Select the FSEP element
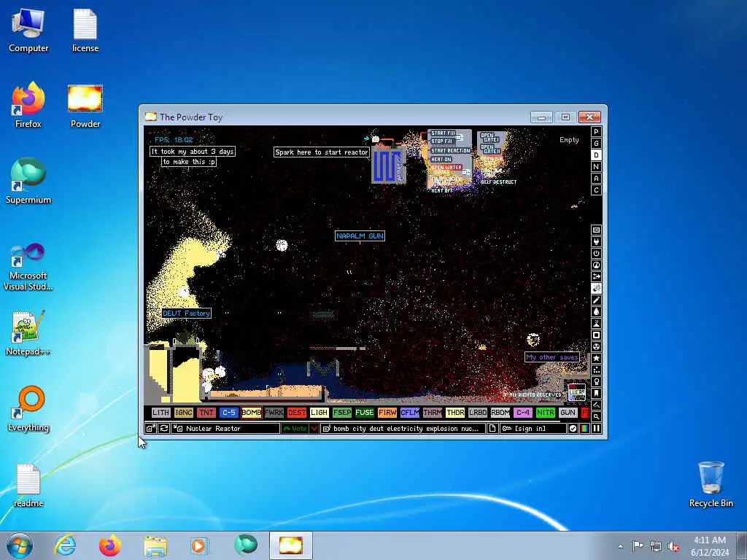Viewport: 747px width, 560px height. coord(341,413)
